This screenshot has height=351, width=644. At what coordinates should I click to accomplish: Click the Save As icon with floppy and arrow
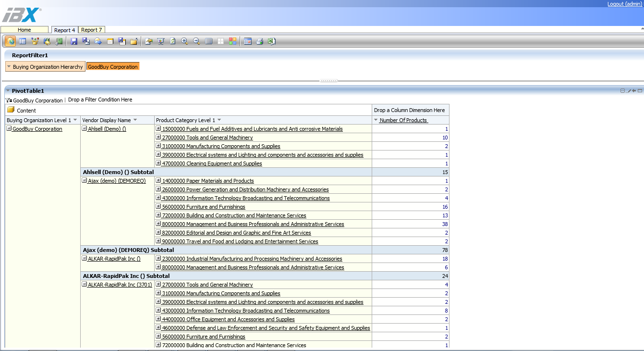86,41
